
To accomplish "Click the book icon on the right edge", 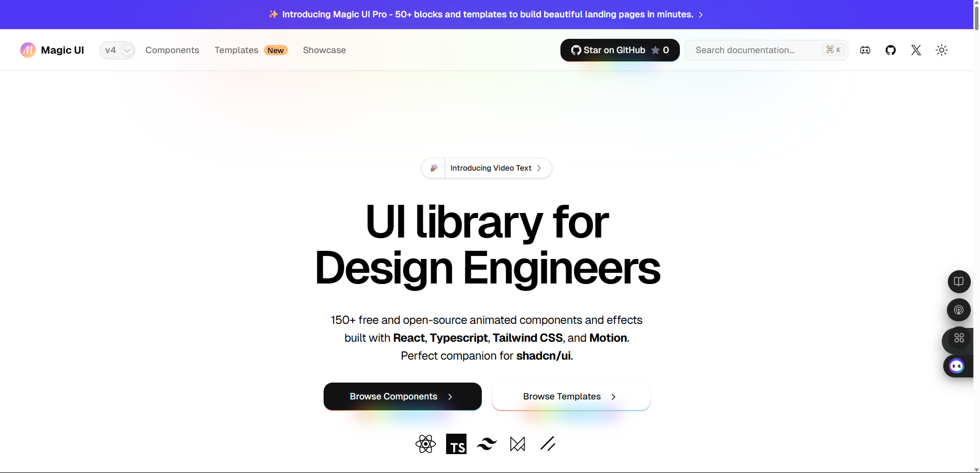I will click(959, 281).
